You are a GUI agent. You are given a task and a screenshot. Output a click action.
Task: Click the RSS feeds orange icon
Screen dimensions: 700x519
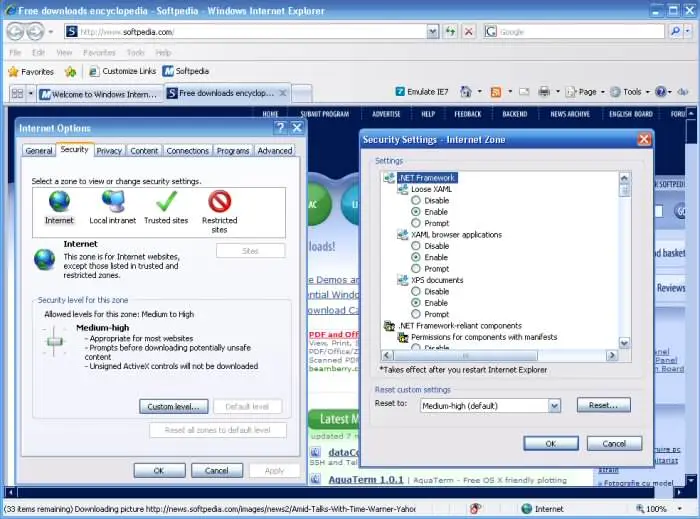(496, 92)
